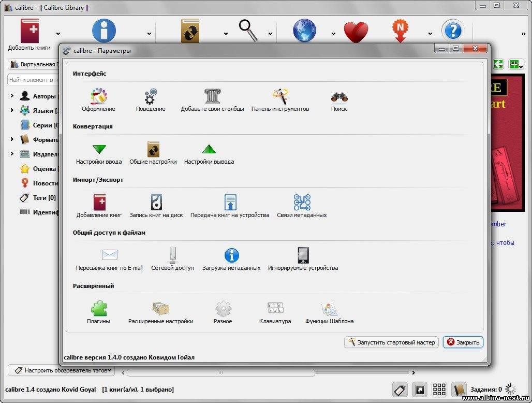Open the dropdown arrow beside the info icon
This screenshot has width=532, height=403.
pos(149,34)
